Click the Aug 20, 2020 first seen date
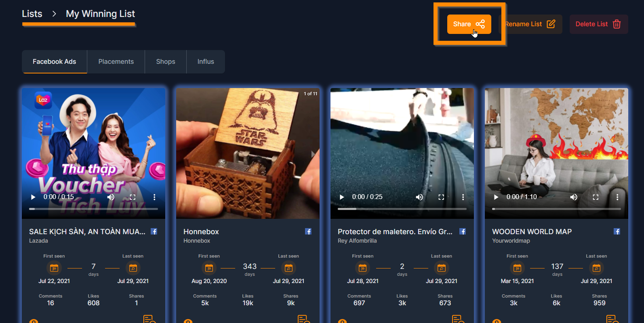 (x=209, y=281)
